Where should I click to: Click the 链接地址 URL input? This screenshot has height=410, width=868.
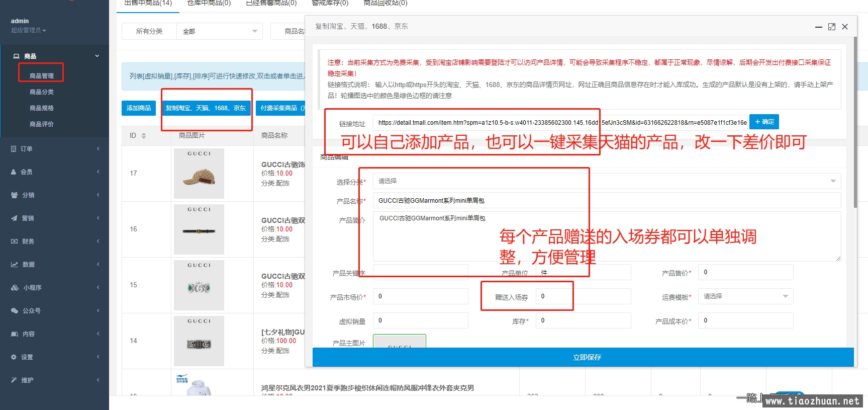pos(560,122)
